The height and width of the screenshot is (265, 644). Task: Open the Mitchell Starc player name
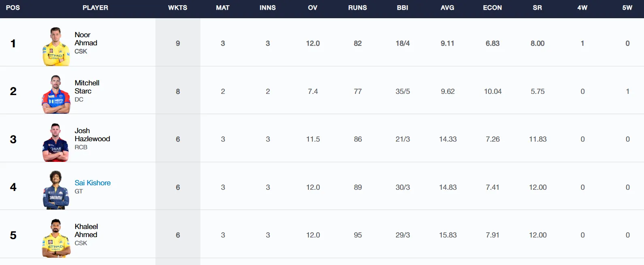click(x=87, y=87)
